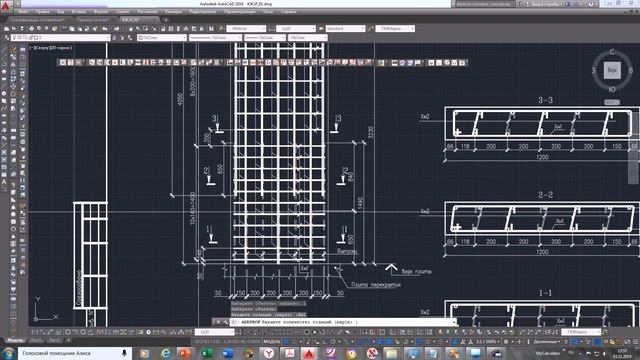The image size is (640, 360).
Task: Open the Десятичные units dropdown
Action: 548,342
